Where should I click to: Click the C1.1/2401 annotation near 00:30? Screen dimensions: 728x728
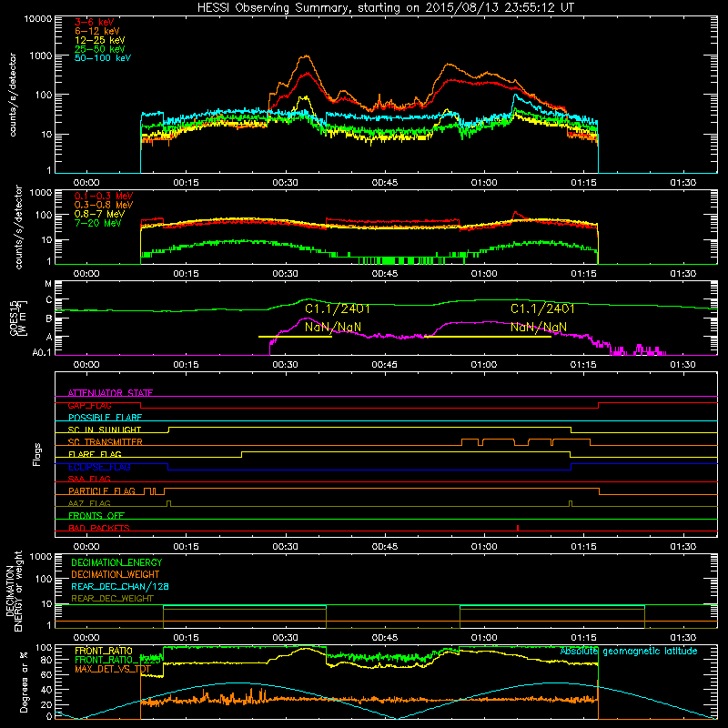click(x=338, y=308)
